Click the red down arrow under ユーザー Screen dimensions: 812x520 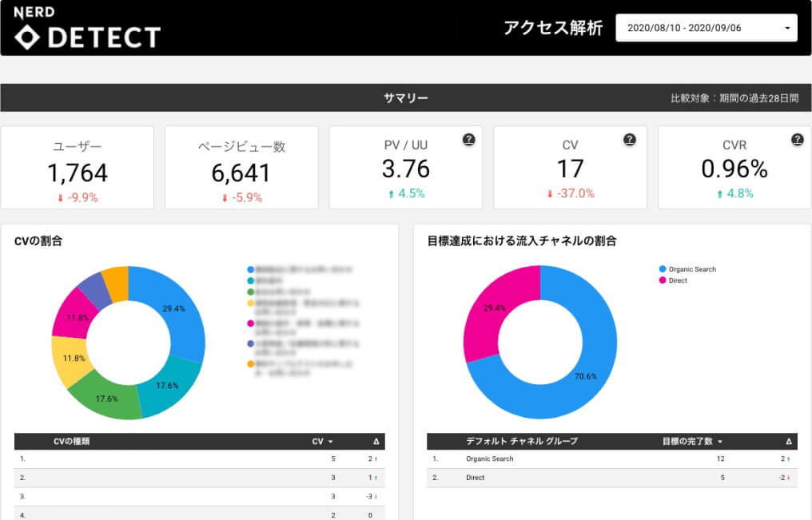[x=60, y=198]
